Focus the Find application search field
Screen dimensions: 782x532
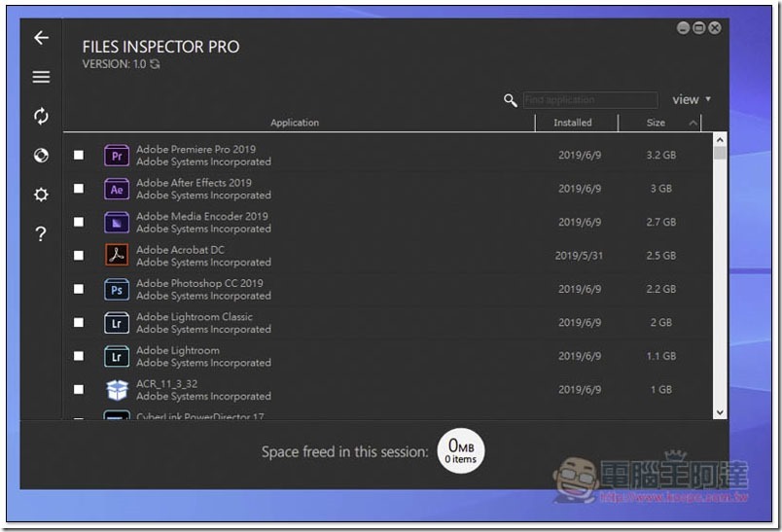590,100
